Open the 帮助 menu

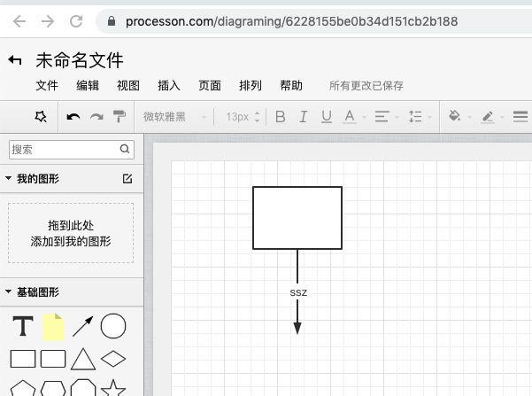tap(291, 86)
